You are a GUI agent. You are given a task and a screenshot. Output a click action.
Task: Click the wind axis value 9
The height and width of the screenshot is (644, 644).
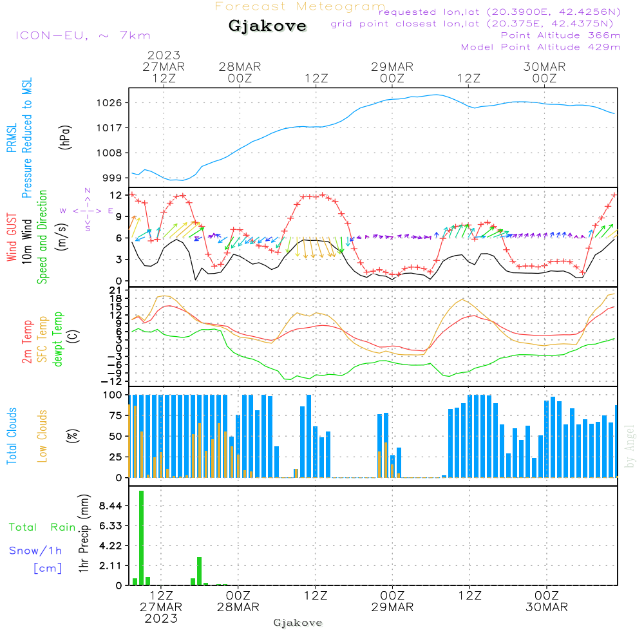[118, 217]
